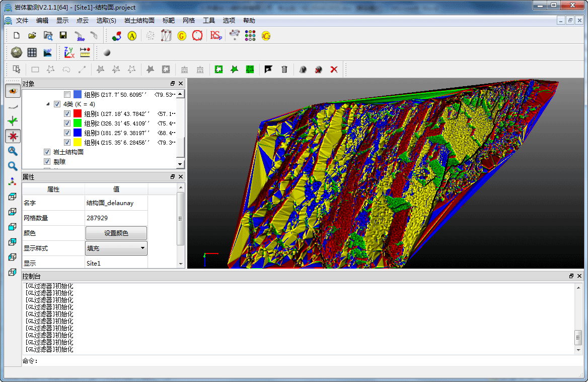Click the black grid icon
The image size is (588, 382).
click(x=32, y=52)
